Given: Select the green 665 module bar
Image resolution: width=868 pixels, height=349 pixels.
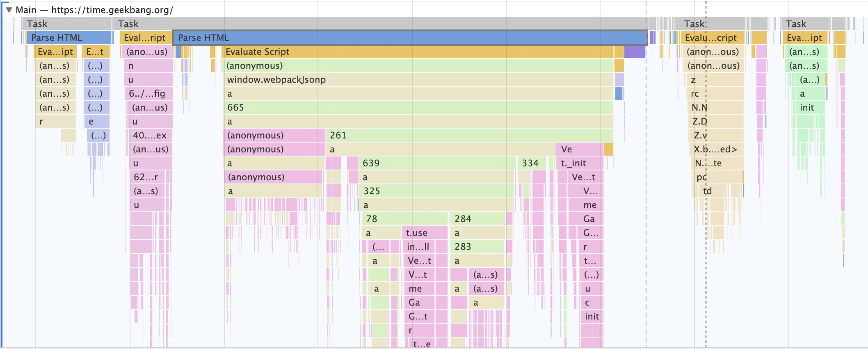Looking at the screenshot, I should [418, 107].
